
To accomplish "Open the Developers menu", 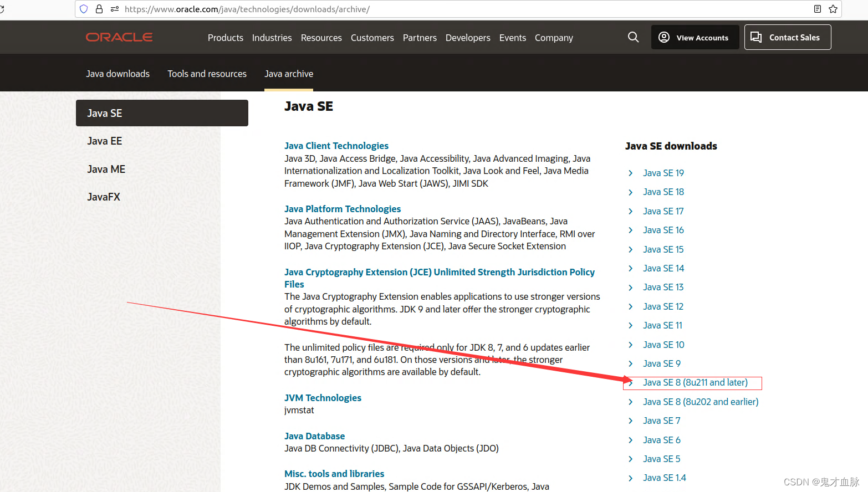I will [468, 38].
